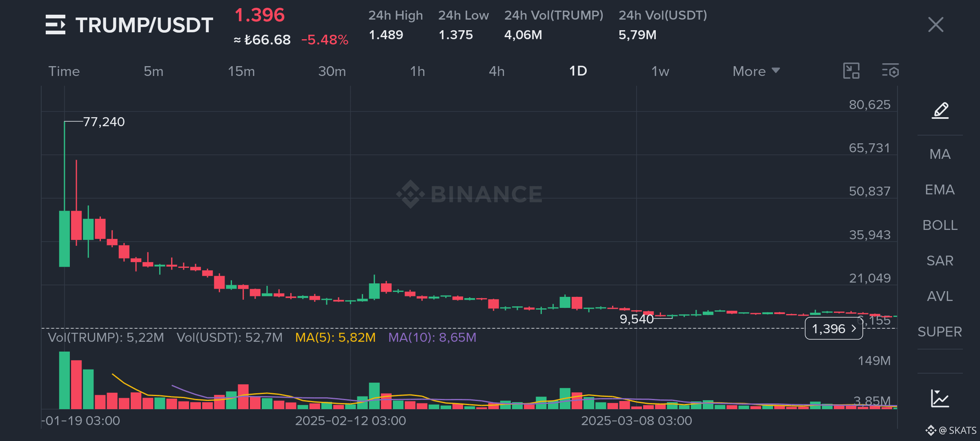Select the 1D interval tab
This screenshot has height=441, width=980.
(x=578, y=71)
